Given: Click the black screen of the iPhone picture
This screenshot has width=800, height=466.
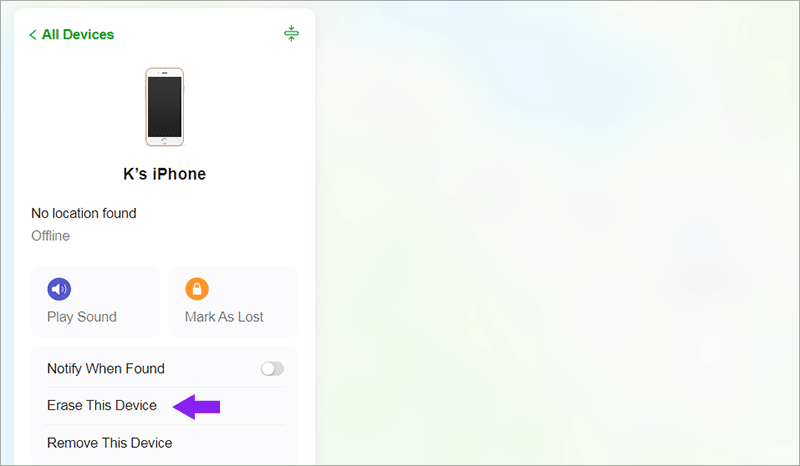Looking at the screenshot, I should click(164, 107).
